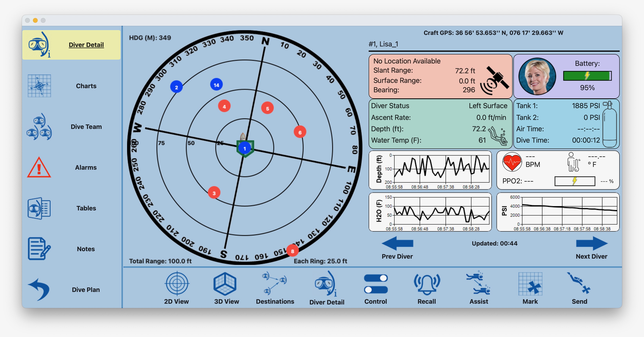The height and width of the screenshot is (337, 644).
Task: Click the red heart rate icon
Action: tap(512, 162)
